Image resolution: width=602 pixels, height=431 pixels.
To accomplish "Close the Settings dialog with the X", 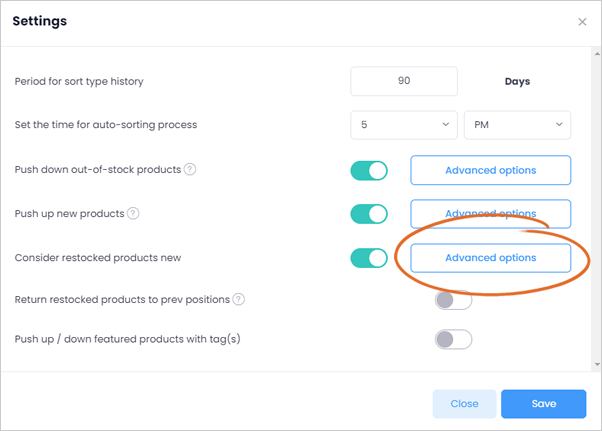I will pos(582,22).
